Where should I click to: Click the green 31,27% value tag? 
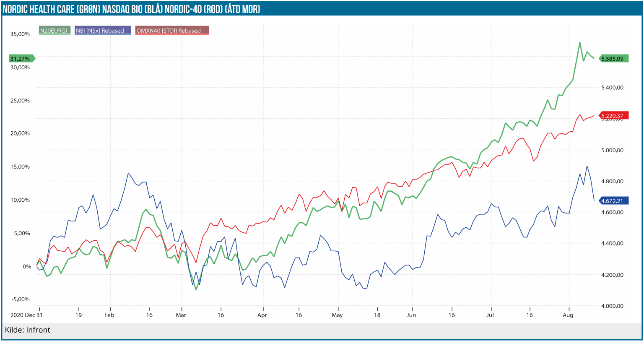click(x=21, y=59)
